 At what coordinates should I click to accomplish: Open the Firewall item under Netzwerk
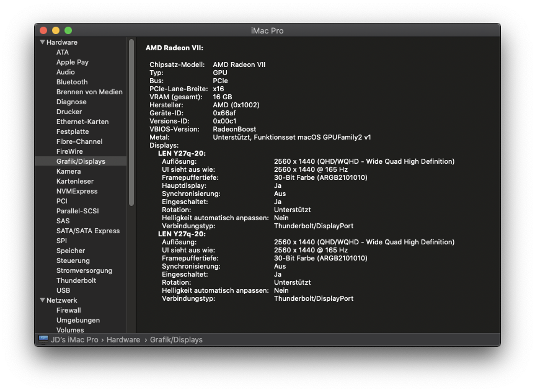pyautogui.click(x=69, y=310)
